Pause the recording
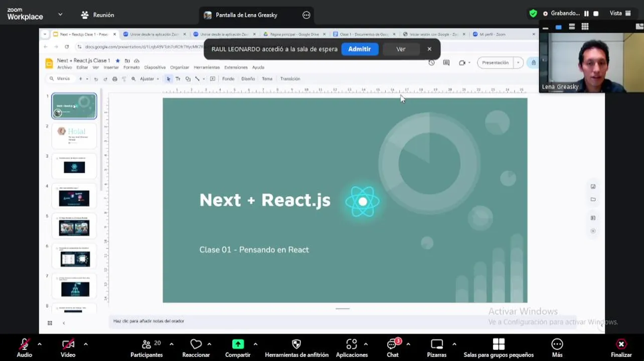The height and width of the screenshot is (361, 644). 586,14
